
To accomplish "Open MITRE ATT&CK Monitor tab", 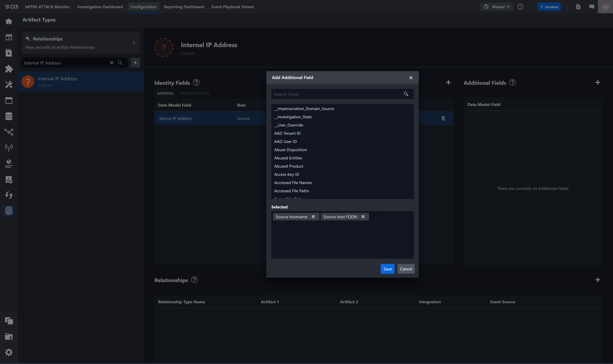I will (x=48, y=7).
